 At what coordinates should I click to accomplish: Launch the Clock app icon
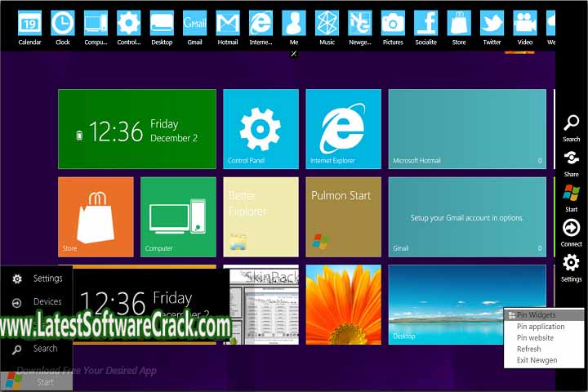click(63, 23)
